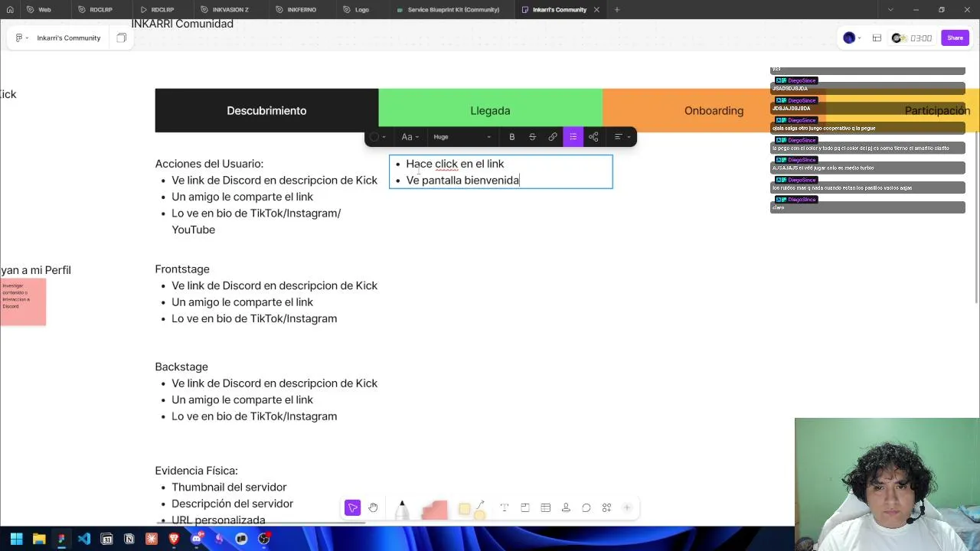Open Visual Studio Code from taskbar
The width and height of the screenshot is (980, 551).
point(84,539)
